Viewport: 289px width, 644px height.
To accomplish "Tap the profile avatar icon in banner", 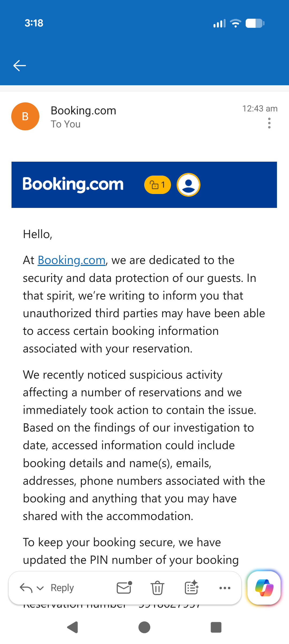I will [x=188, y=185].
